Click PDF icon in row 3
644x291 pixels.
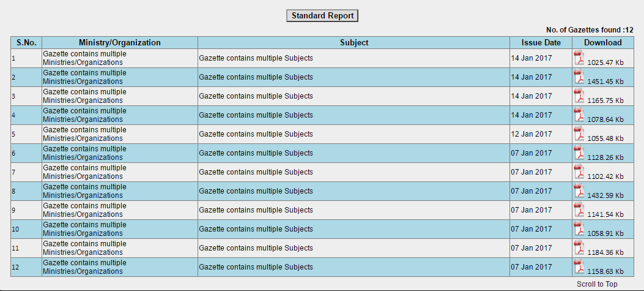pyautogui.click(x=579, y=96)
